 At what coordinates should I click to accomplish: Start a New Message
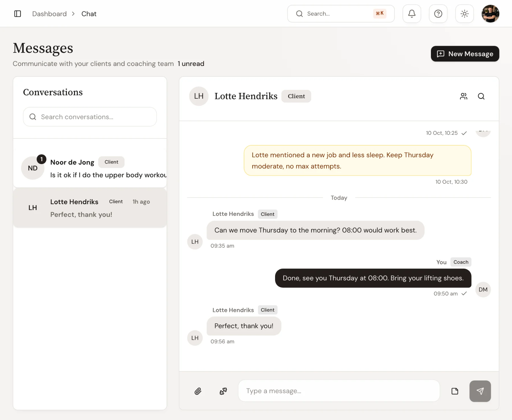coord(465,54)
